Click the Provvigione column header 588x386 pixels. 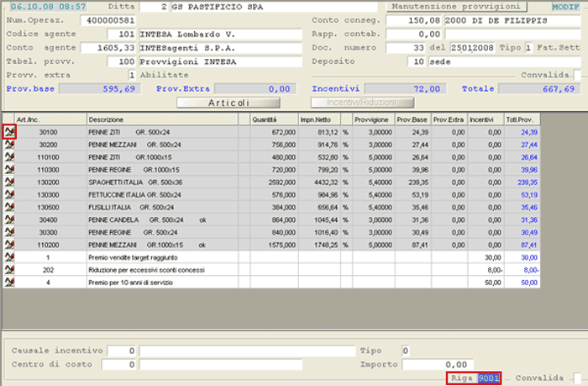click(x=374, y=119)
